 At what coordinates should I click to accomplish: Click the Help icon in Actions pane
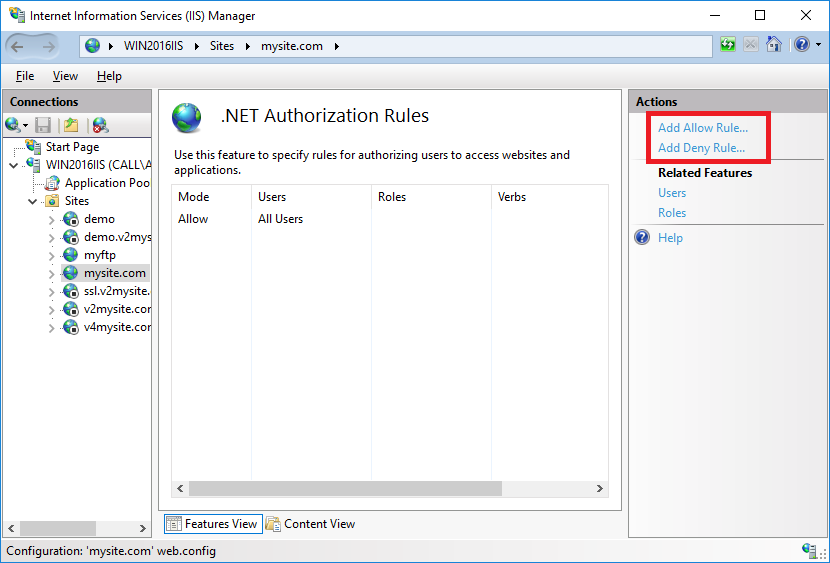642,237
